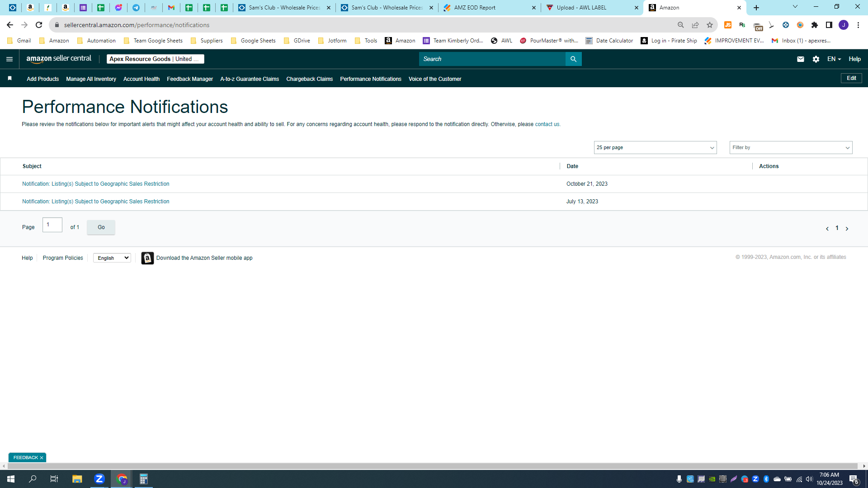868x488 pixels.
Task: Open Calculator from the taskbar
Action: [144, 479]
